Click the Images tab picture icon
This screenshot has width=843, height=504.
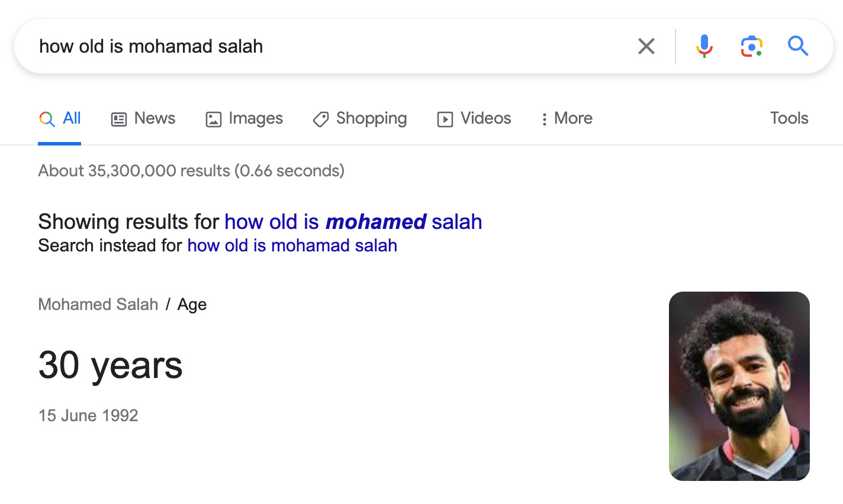tap(214, 118)
